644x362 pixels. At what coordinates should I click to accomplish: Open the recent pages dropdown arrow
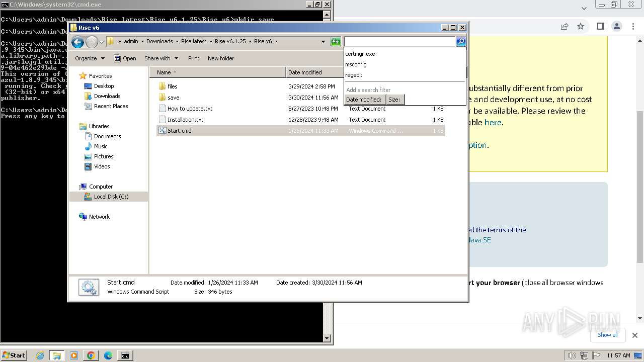pos(101,42)
